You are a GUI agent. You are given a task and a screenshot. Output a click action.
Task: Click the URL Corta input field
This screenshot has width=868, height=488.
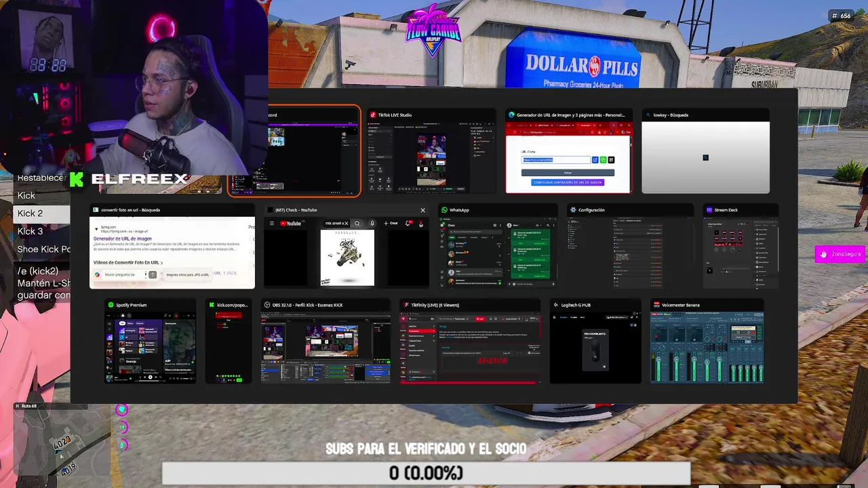(x=556, y=160)
